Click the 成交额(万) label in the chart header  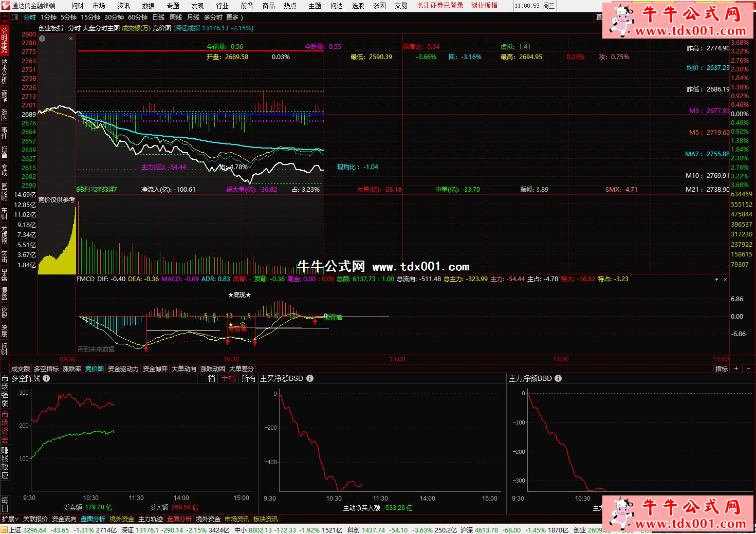pyautogui.click(x=136, y=28)
